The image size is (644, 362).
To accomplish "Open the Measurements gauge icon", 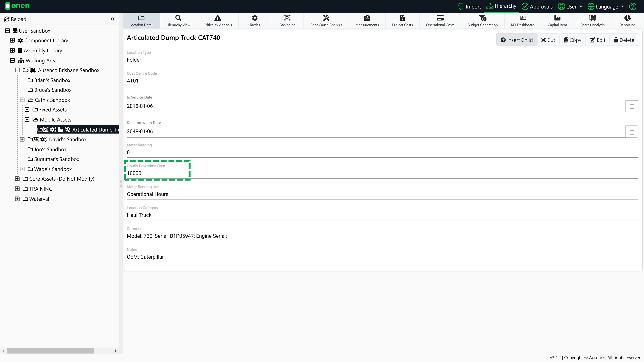I will (367, 18).
